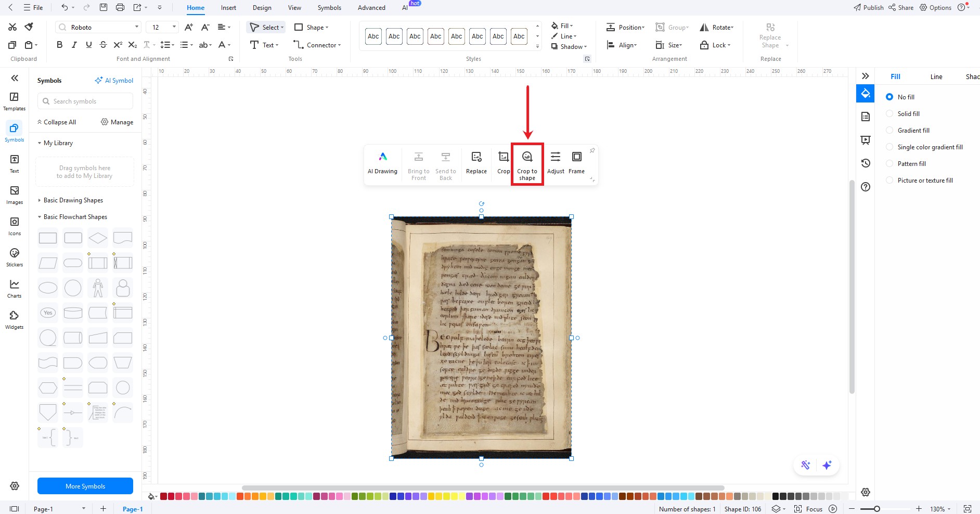Open the Stickers sidebar panel

pyautogui.click(x=15, y=258)
